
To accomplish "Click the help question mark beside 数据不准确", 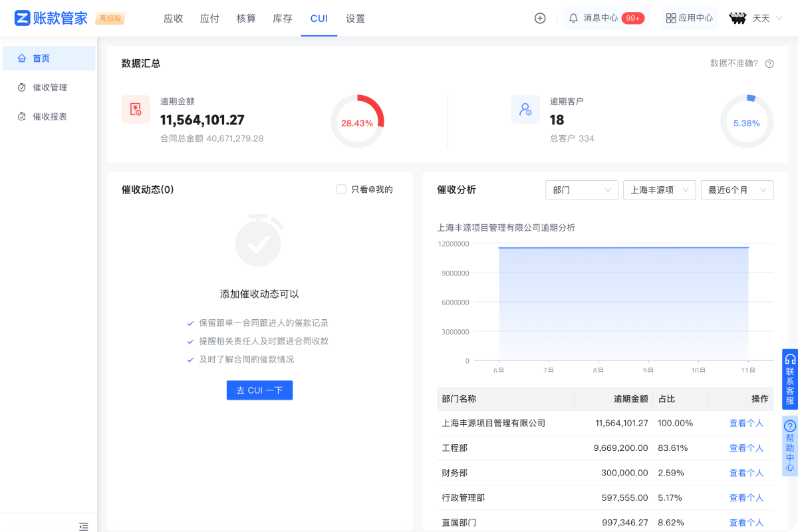I will pos(769,64).
